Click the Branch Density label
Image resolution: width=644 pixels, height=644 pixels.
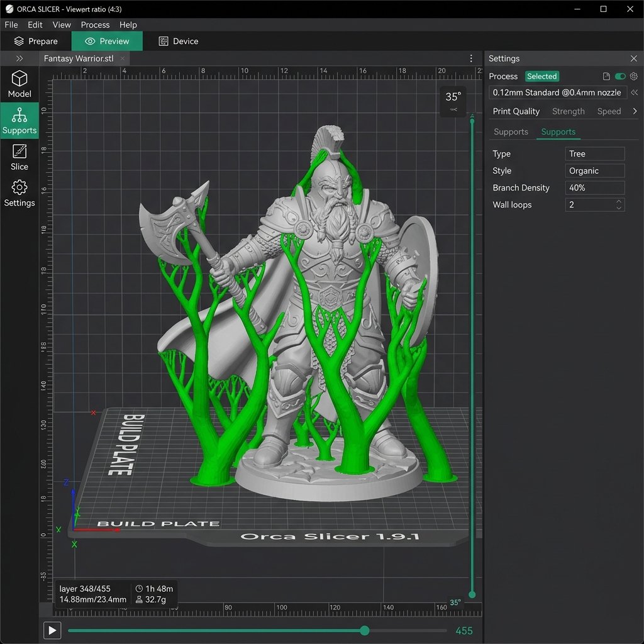521,187
